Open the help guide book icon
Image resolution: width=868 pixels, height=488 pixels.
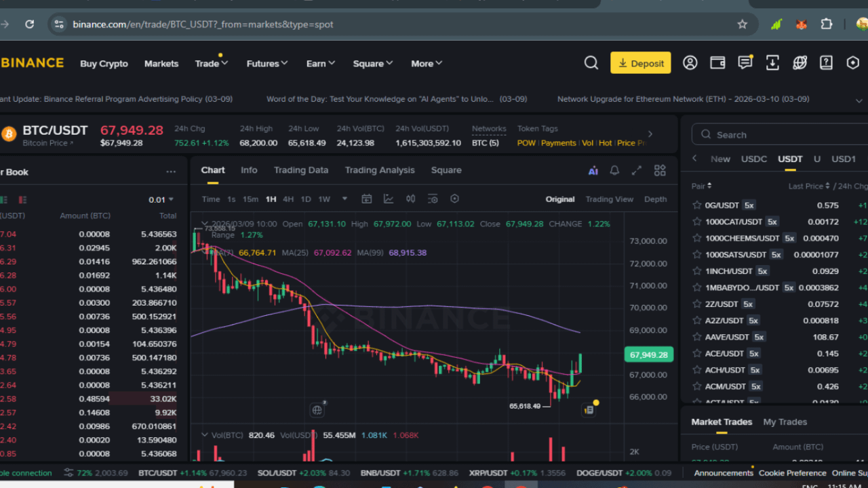click(826, 63)
